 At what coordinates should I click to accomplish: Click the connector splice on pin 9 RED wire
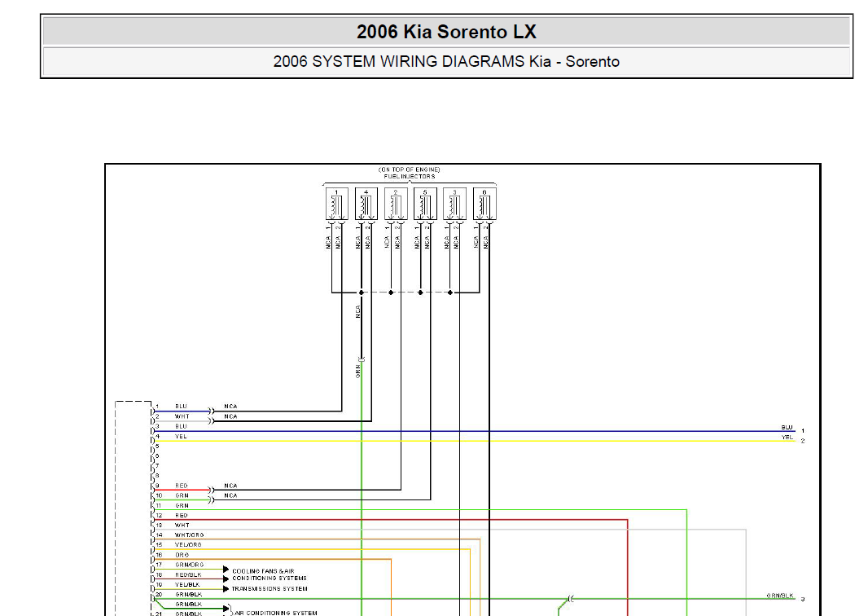tap(211, 491)
